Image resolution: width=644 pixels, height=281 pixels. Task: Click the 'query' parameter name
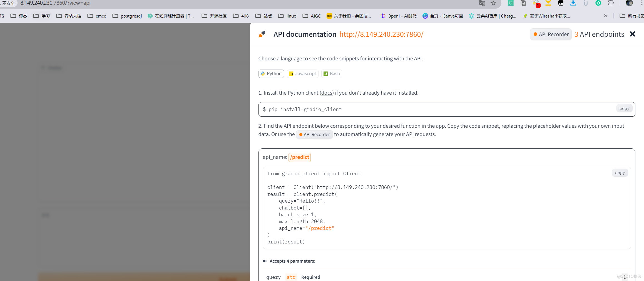[273, 277]
